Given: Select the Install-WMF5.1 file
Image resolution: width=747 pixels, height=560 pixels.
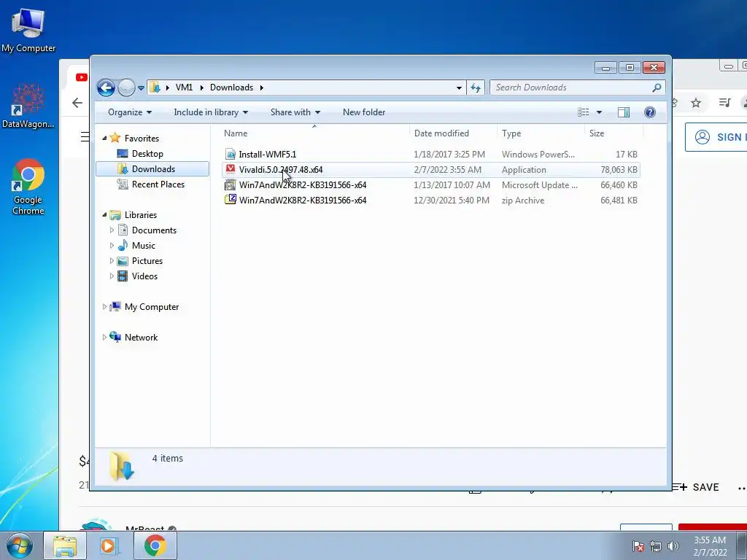Looking at the screenshot, I should pyautogui.click(x=430, y=155).
